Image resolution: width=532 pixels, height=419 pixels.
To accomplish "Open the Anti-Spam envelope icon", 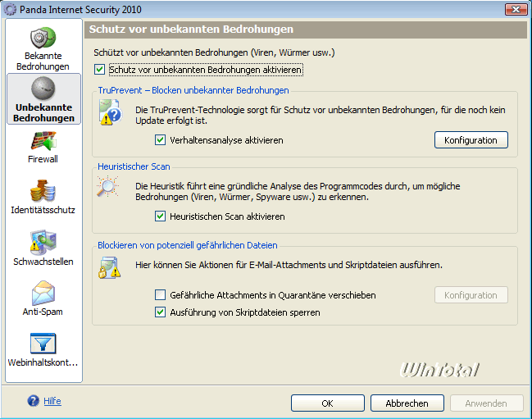I will (43, 293).
